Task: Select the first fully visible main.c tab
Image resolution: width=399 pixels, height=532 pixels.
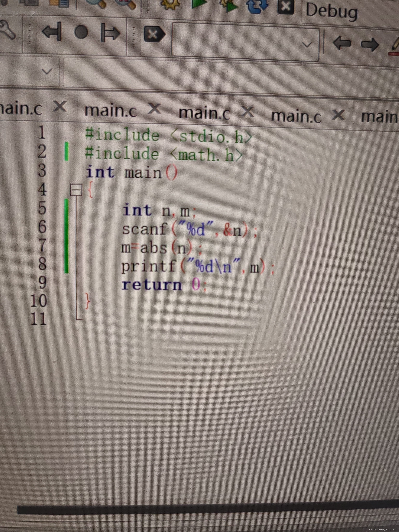Action: (x=111, y=111)
